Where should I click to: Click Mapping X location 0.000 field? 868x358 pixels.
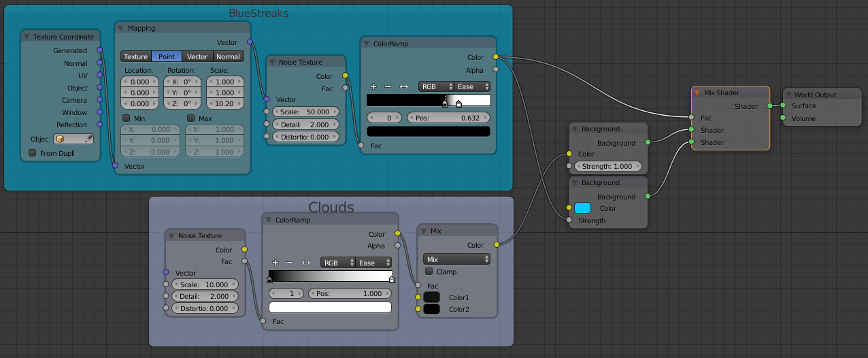140,81
